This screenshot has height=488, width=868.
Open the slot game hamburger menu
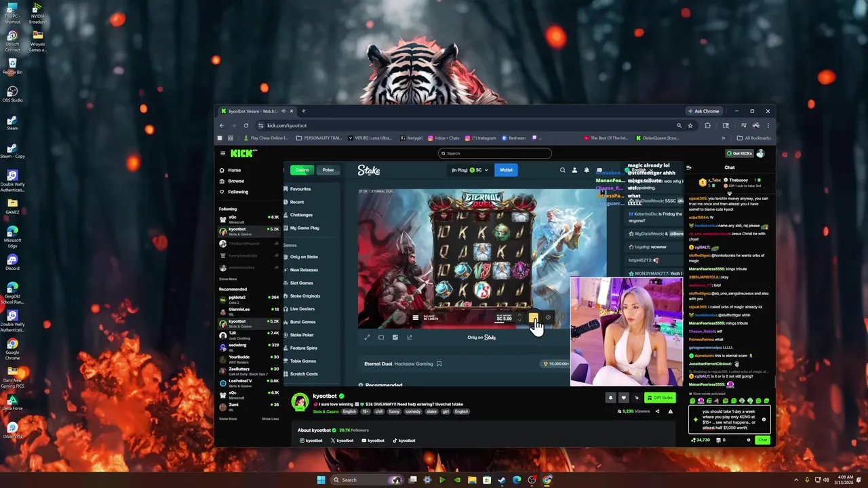(x=416, y=318)
